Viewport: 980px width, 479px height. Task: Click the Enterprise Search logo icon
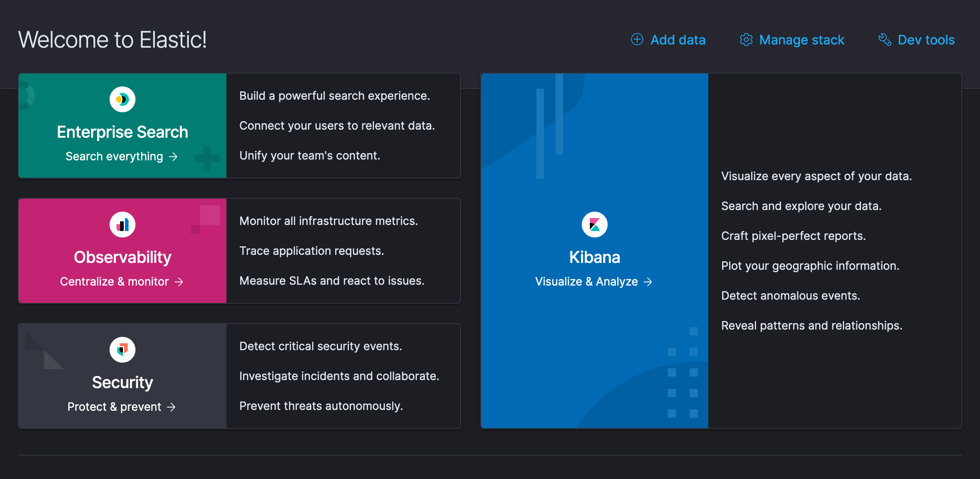tap(122, 99)
